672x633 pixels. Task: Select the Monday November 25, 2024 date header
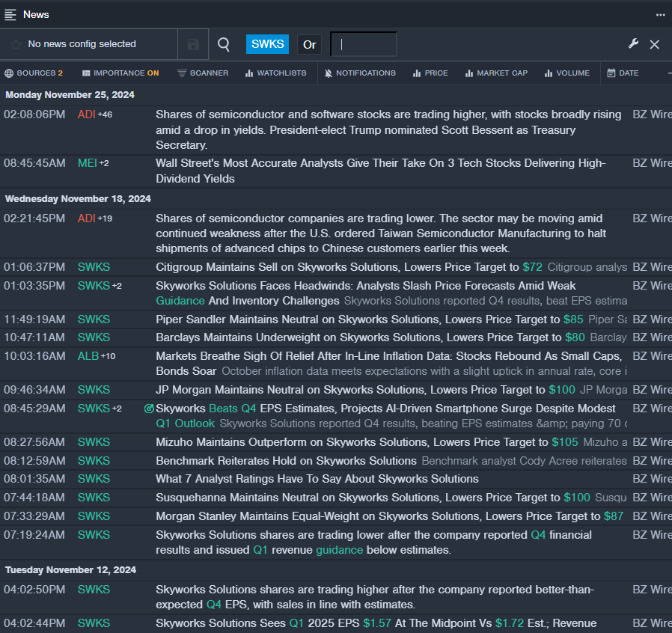[x=70, y=95]
